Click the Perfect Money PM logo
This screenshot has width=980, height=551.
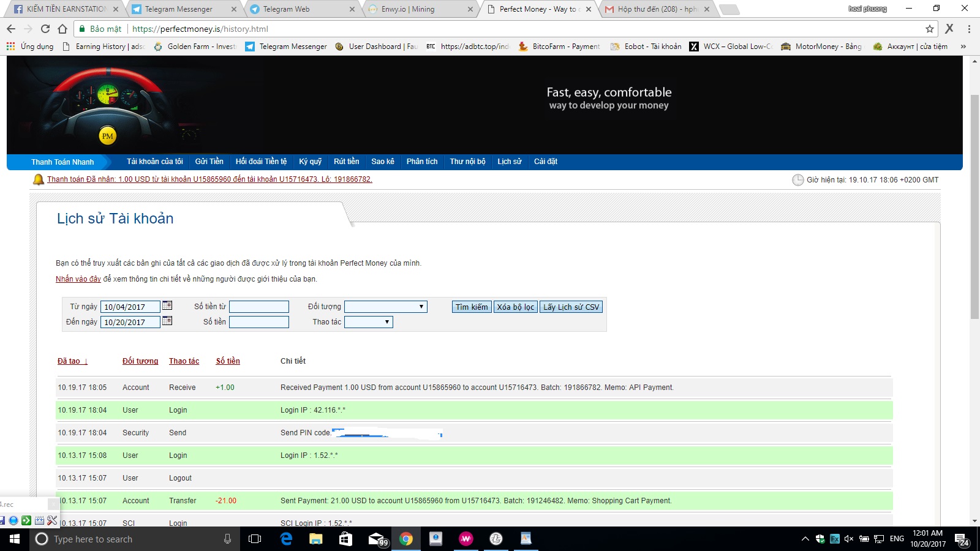point(108,136)
